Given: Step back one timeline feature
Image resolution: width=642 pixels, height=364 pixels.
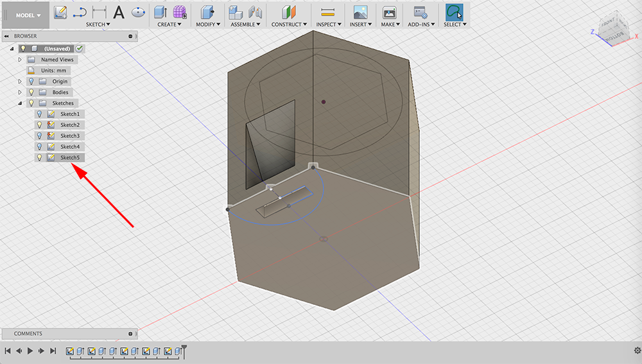Looking at the screenshot, I should [x=19, y=351].
